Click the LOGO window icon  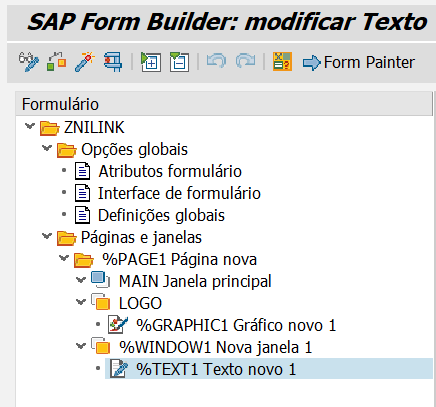pos(101,302)
